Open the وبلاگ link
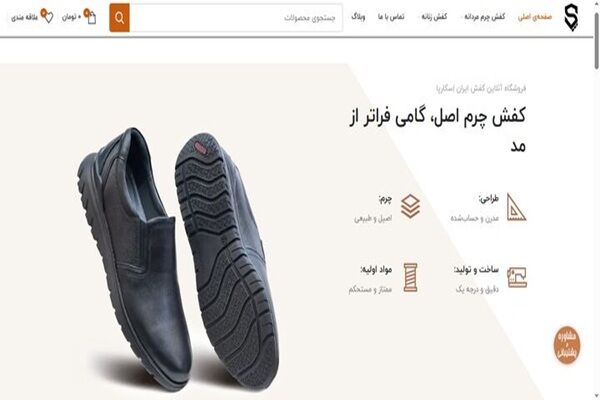The image size is (600, 400). tap(358, 17)
